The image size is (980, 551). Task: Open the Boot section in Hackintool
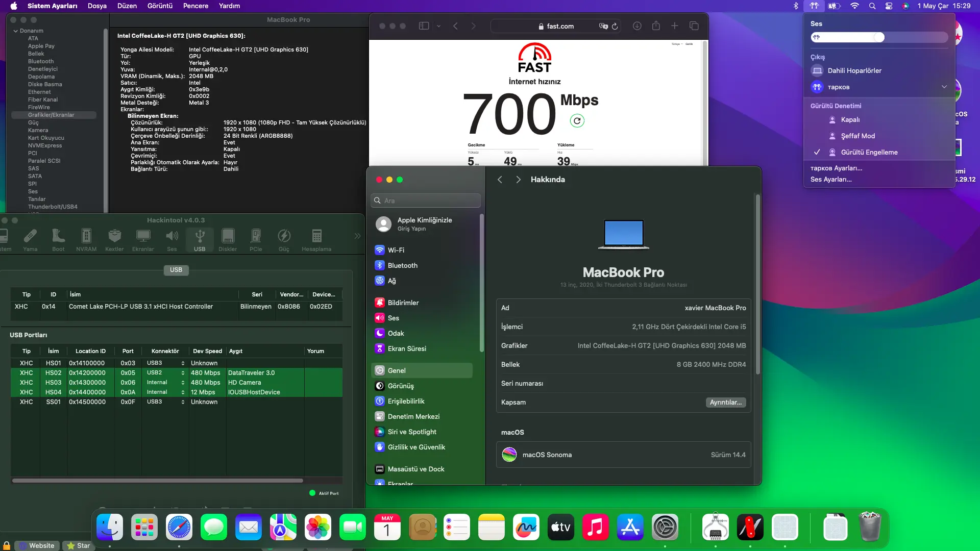58,240
